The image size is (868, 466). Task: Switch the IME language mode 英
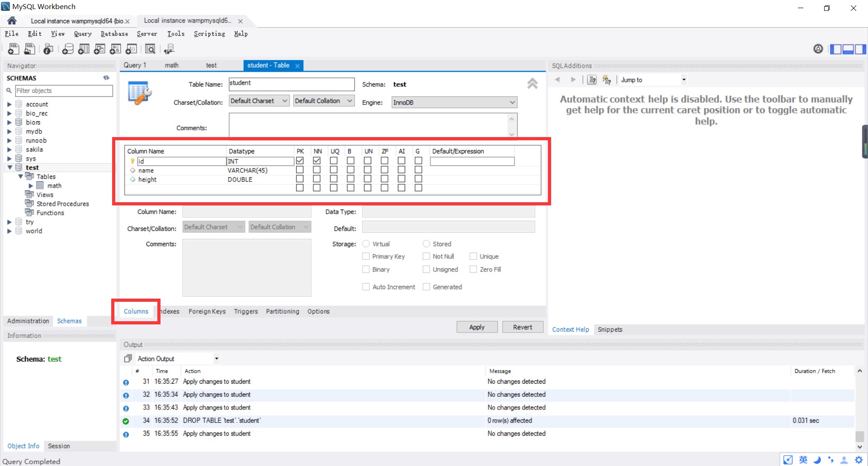coord(803,460)
